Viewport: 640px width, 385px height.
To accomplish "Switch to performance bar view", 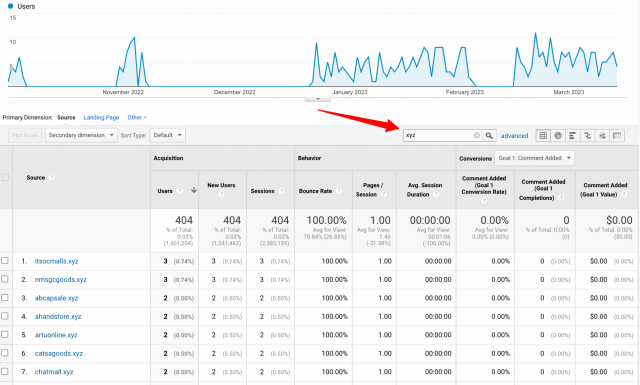I will 573,136.
